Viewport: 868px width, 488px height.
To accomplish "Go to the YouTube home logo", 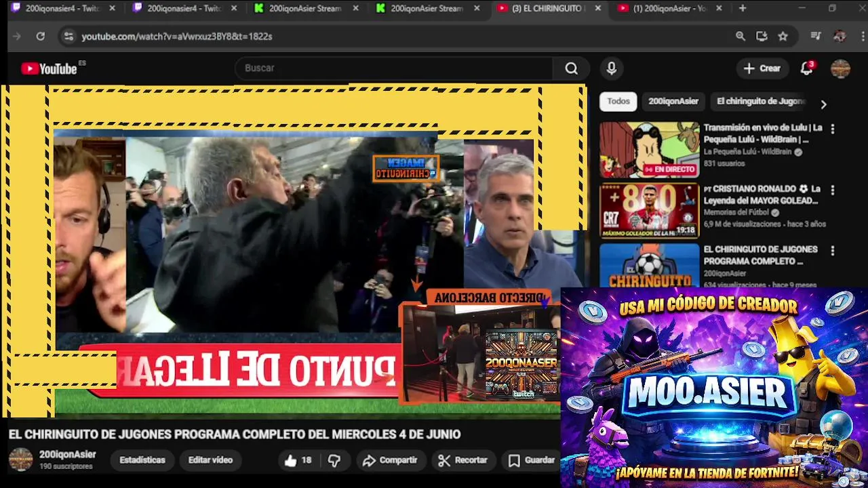I will click(49, 68).
